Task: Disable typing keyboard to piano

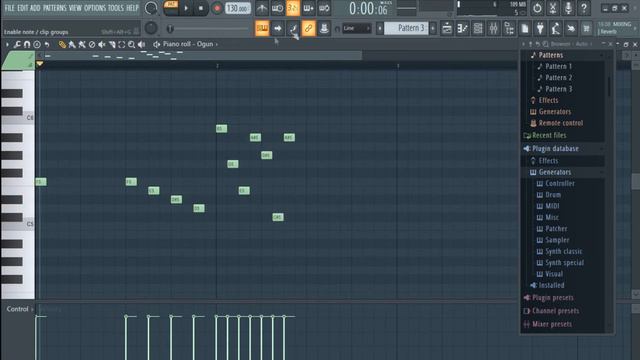Action: 262,28
